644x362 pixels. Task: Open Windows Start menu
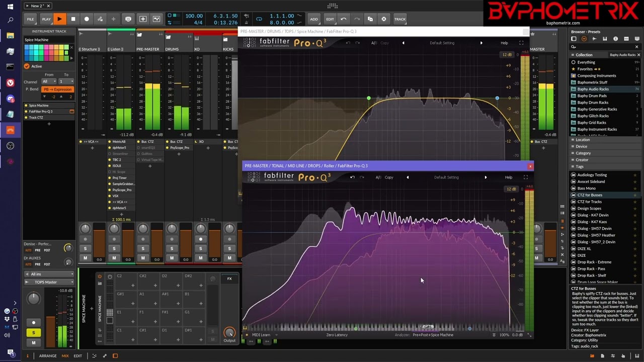10,7
